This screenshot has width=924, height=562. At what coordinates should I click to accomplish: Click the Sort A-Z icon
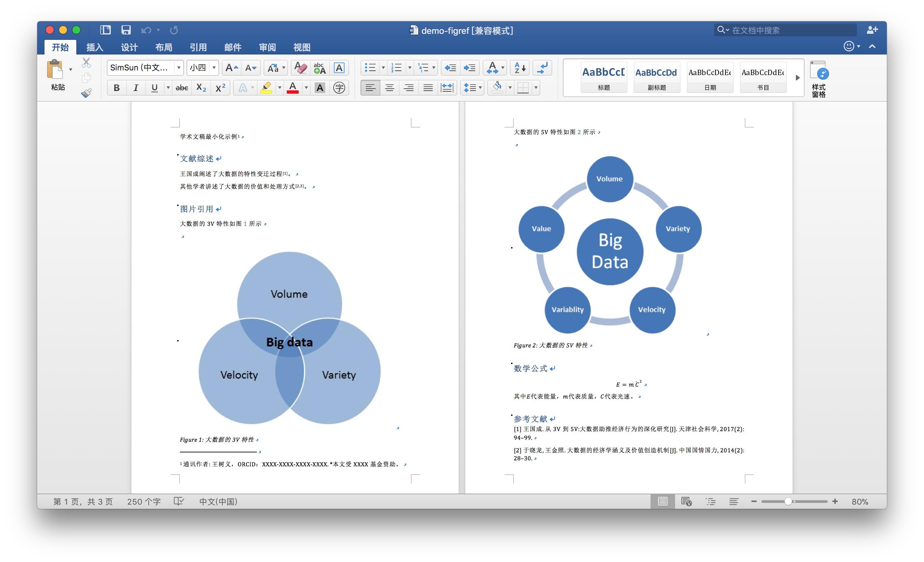coord(520,68)
